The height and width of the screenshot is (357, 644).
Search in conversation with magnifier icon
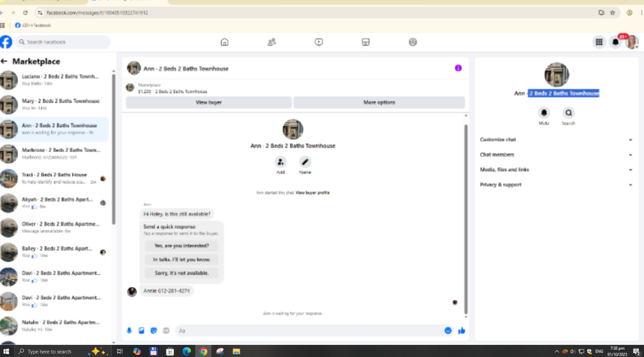569,113
